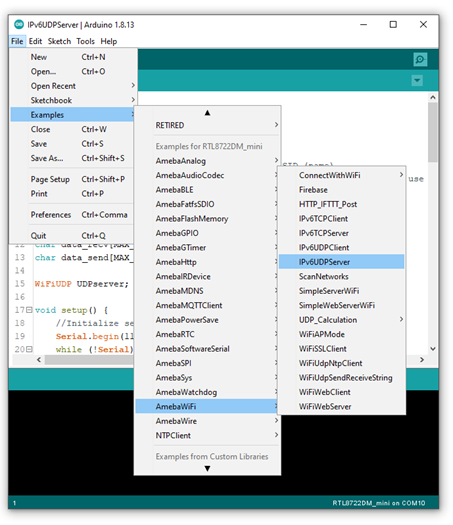Collapse the setup() fold marker on line 17

click(29, 310)
